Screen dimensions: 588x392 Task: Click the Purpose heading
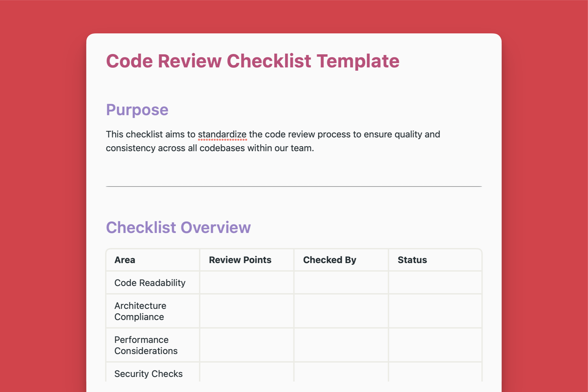[137, 110]
